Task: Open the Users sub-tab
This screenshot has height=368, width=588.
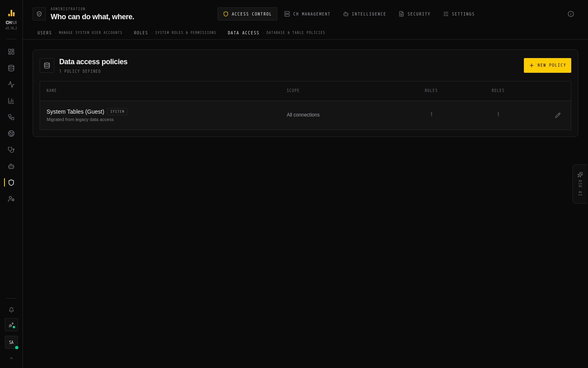Action: tap(80, 33)
